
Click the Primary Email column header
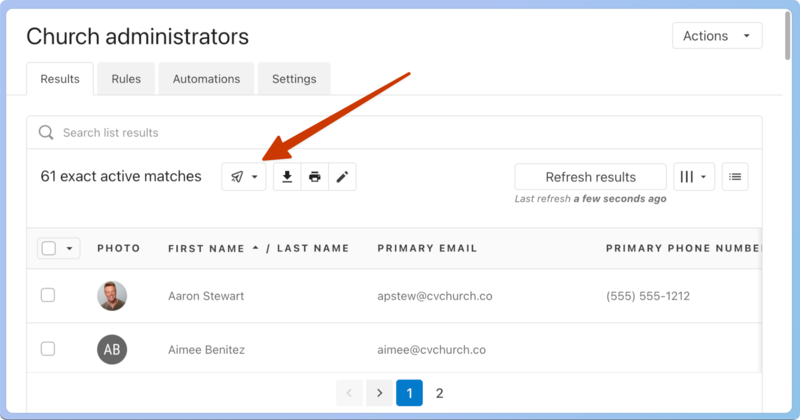point(427,249)
